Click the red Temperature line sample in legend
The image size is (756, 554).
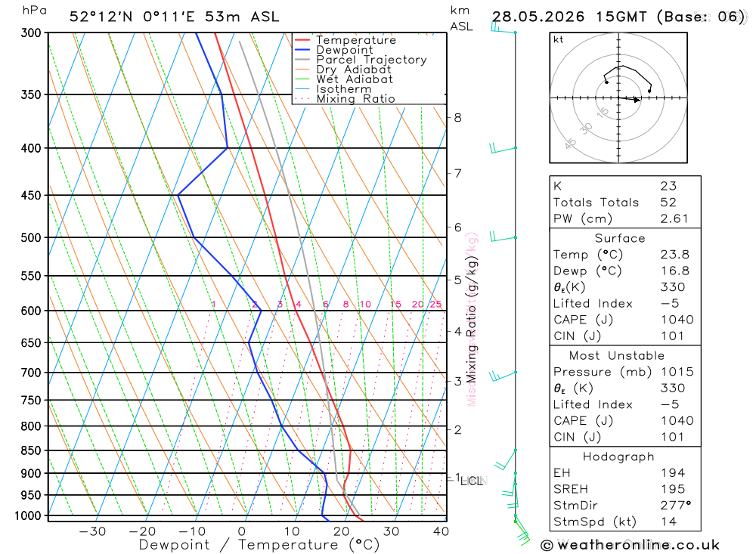[302, 40]
